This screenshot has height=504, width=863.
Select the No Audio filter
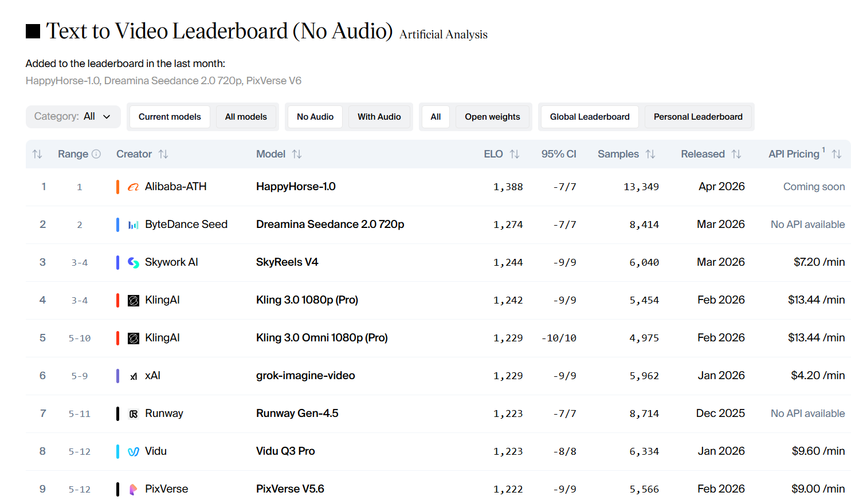point(315,117)
